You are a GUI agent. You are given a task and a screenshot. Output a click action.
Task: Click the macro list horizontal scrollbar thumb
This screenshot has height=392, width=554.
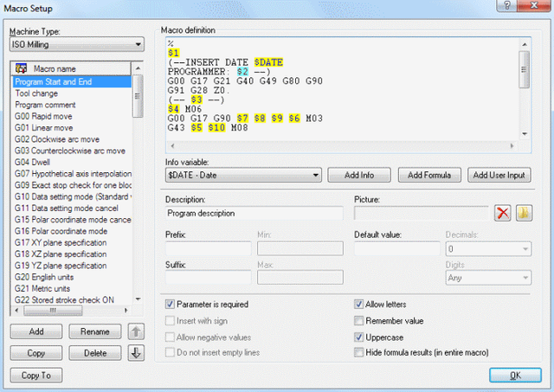click(53, 311)
